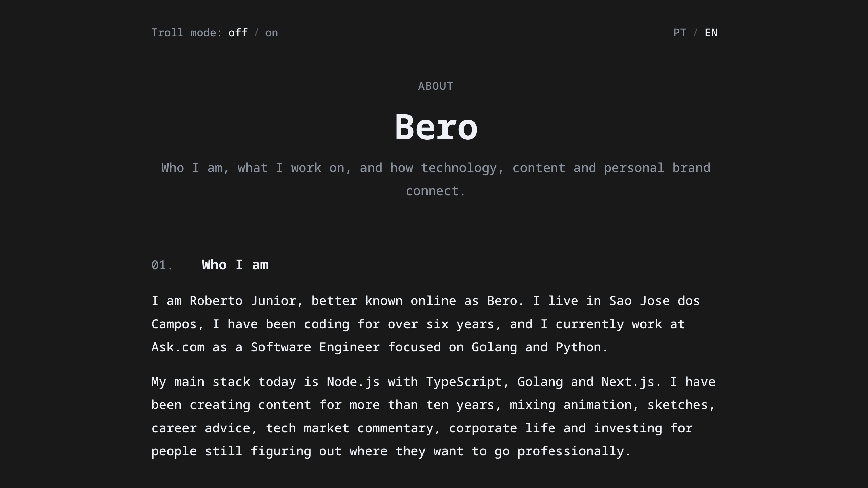The height and width of the screenshot is (488, 868).
Task: Click the 01. section number
Action: click(x=162, y=265)
